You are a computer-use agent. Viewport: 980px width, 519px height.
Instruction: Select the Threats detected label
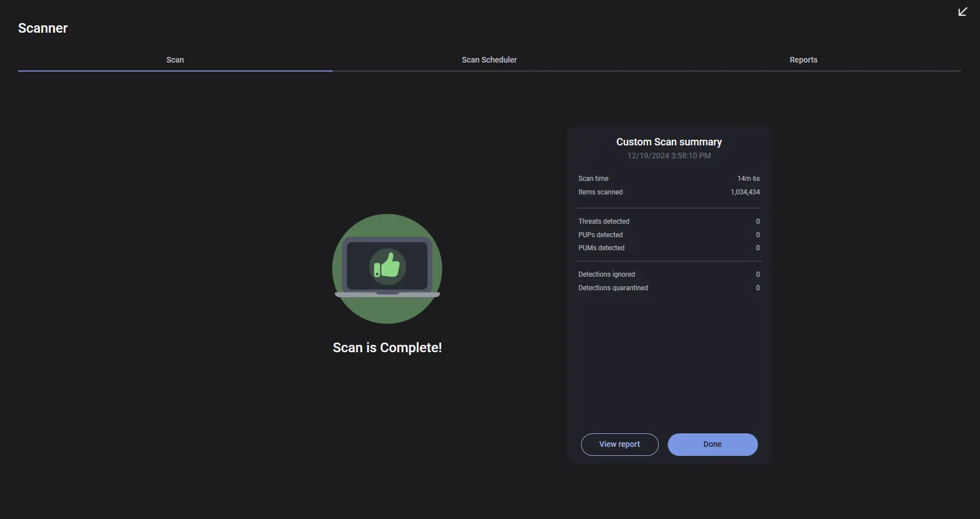[604, 221]
